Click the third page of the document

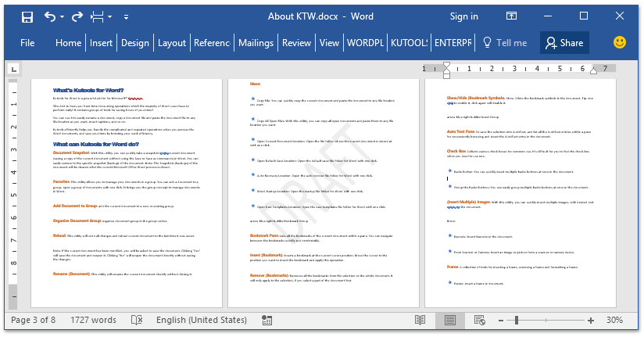click(521, 193)
